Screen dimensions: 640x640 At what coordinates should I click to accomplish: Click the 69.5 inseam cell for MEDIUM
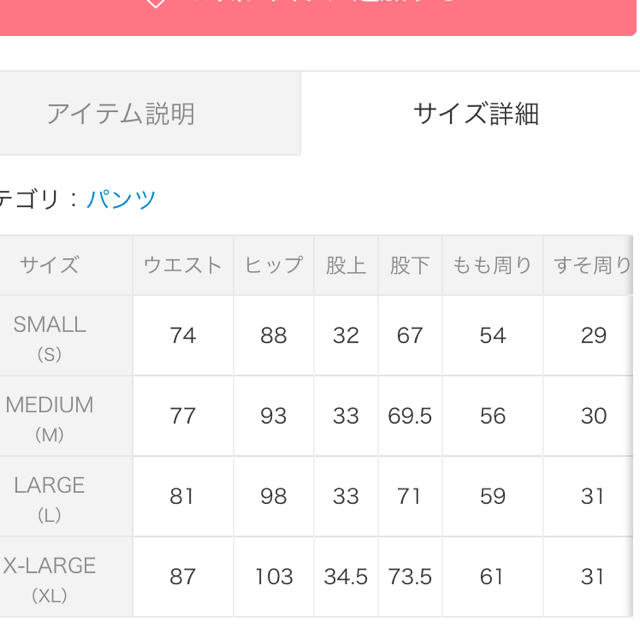pos(410,416)
